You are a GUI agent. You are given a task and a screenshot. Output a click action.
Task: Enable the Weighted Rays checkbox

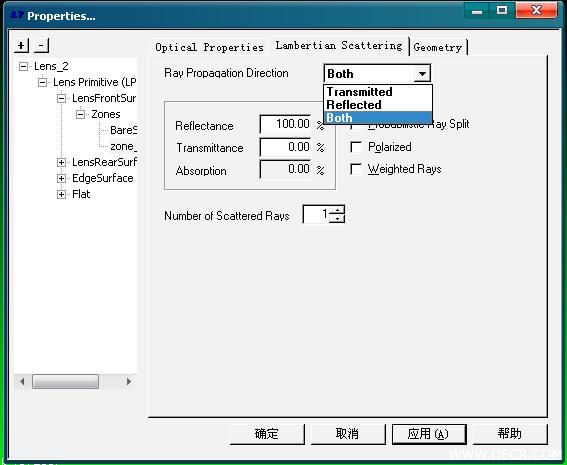356,169
